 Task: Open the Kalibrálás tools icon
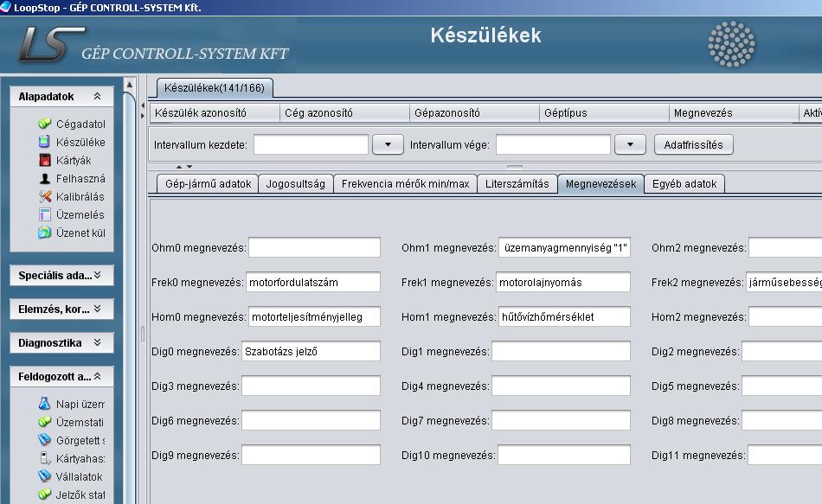click(x=45, y=197)
